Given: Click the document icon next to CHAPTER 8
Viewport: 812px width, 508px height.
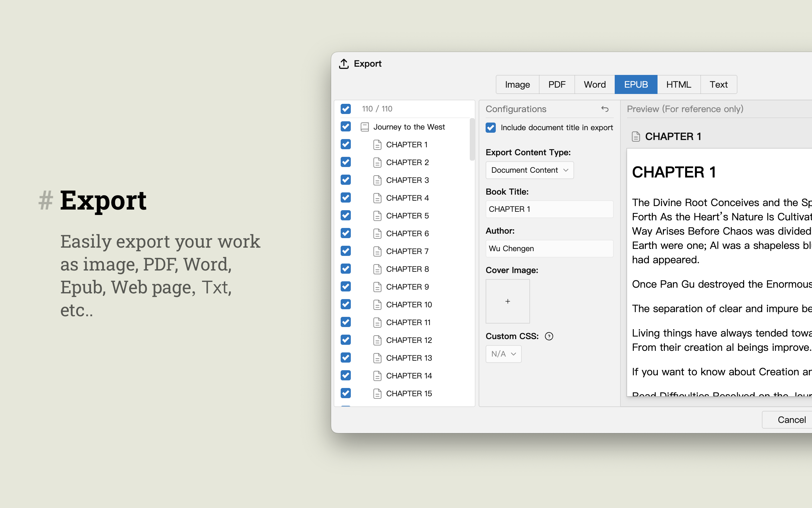Looking at the screenshot, I should click(x=377, y=270).
